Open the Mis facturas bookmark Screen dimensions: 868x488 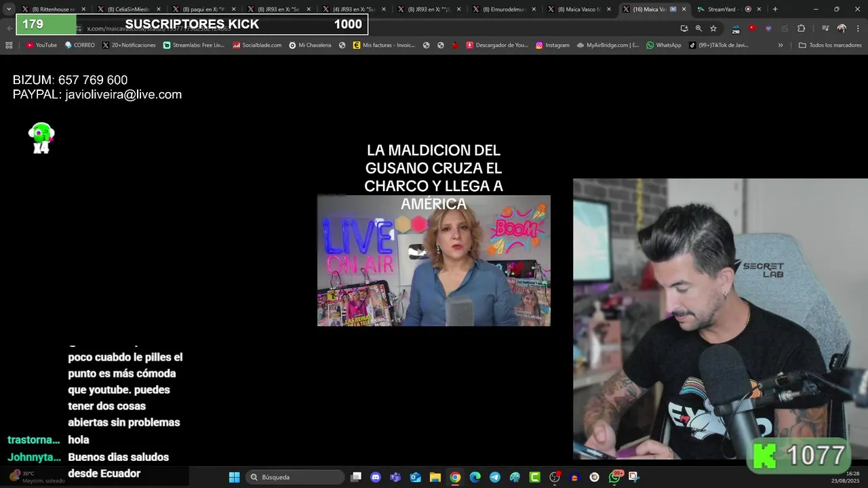tap(383, 45)
